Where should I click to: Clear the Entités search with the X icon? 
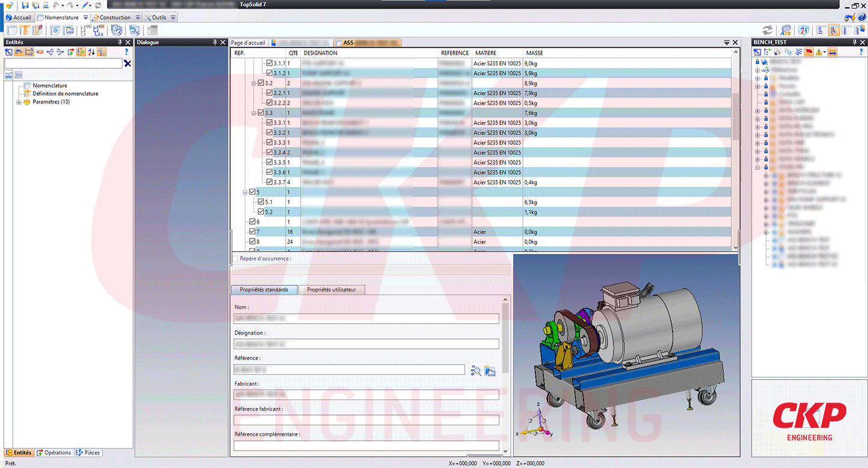[x=127, y=64]
